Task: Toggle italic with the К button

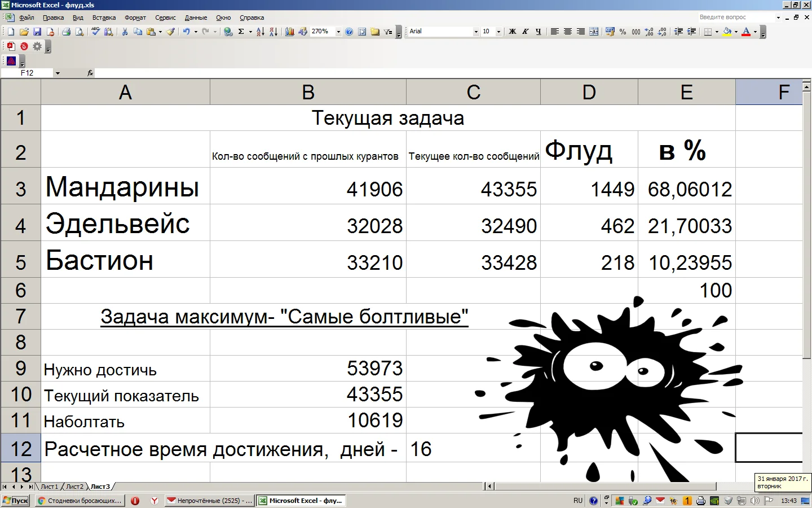Action: pos(525,32)
